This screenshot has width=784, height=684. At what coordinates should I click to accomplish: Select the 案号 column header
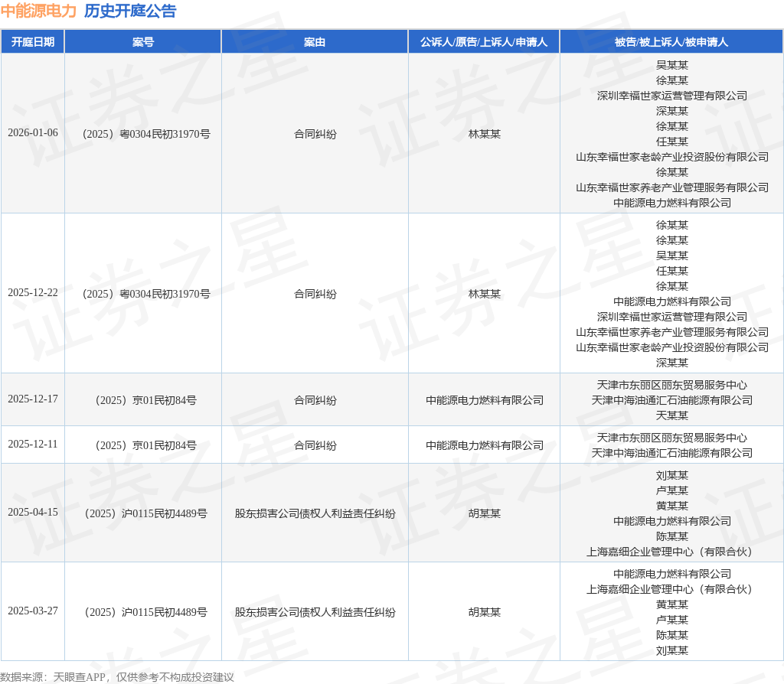(x=143, y=42)
